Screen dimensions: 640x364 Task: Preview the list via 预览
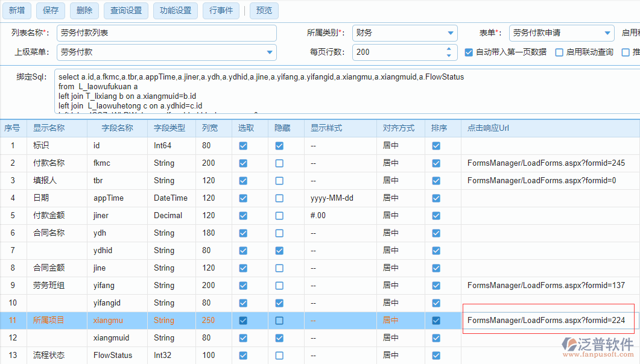pyautogui.click(x=264, y=10)
